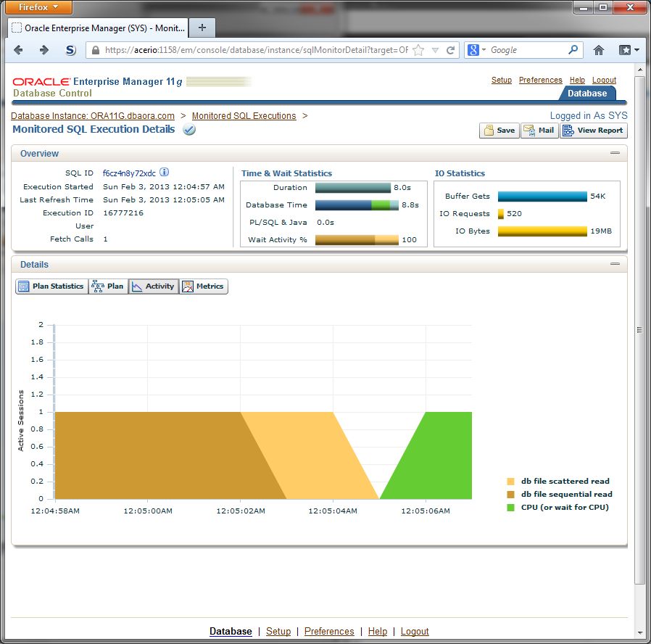The height and width of the screenshot is (644, 651).
Task: Click the S extension icon in toolbar
Action: (x=71, y=50)
